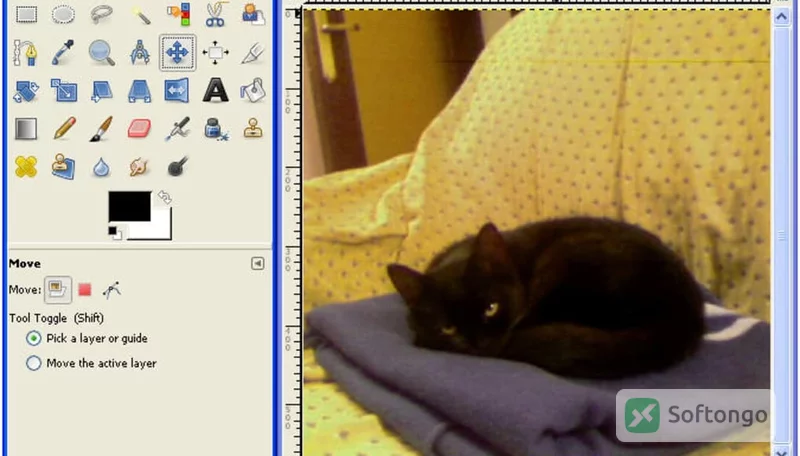Select the Blend gradient tool

26,129
